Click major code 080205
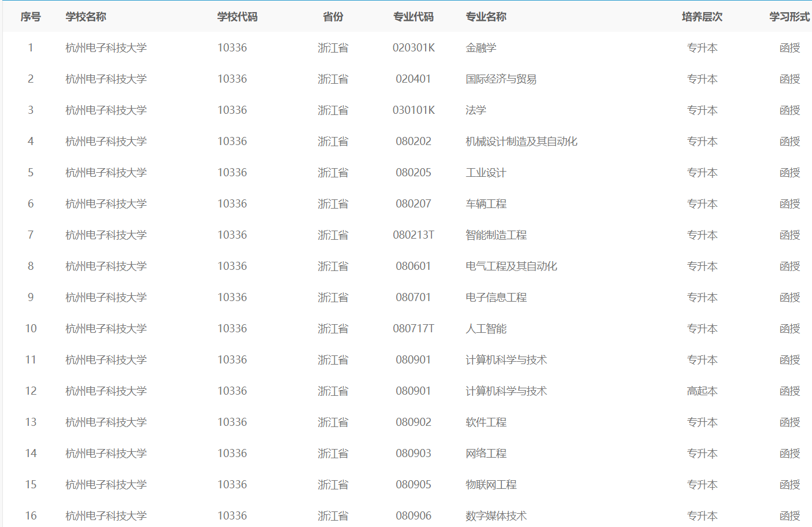The image size is (812, 527). [x=414, y=173]
